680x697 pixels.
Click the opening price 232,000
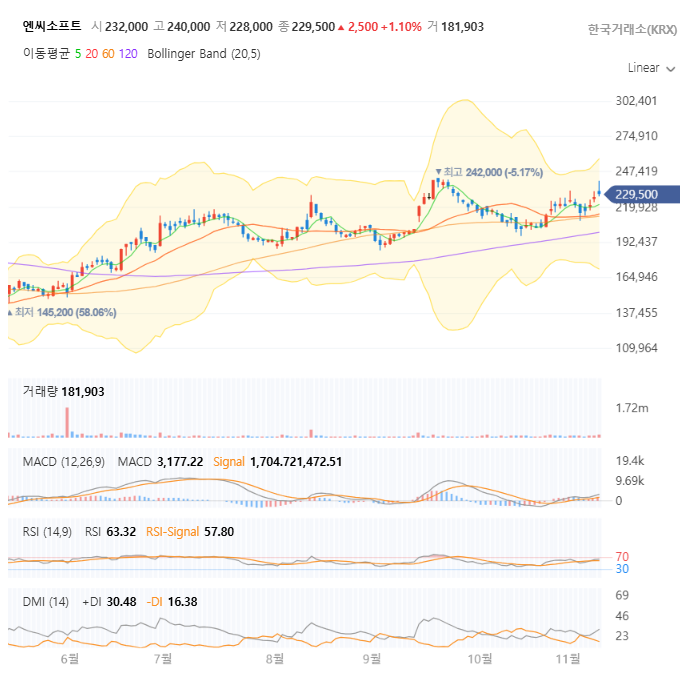coord(126,27)
